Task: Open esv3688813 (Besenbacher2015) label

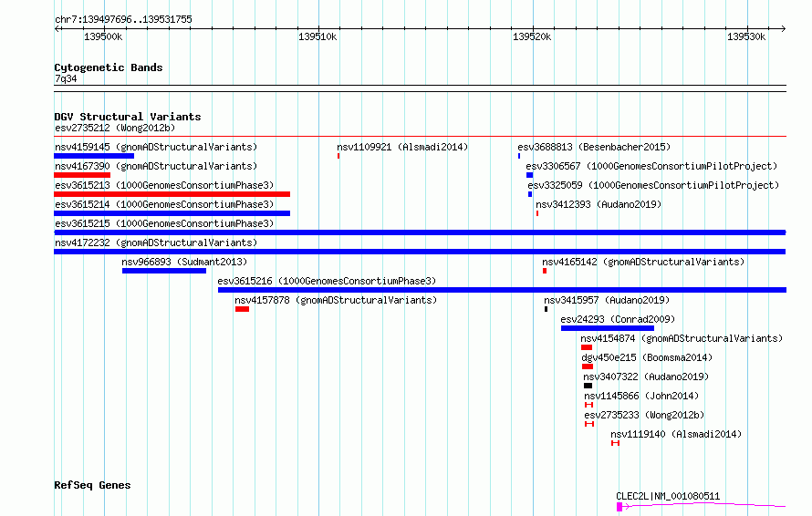Action: click(x=594, y=147)
